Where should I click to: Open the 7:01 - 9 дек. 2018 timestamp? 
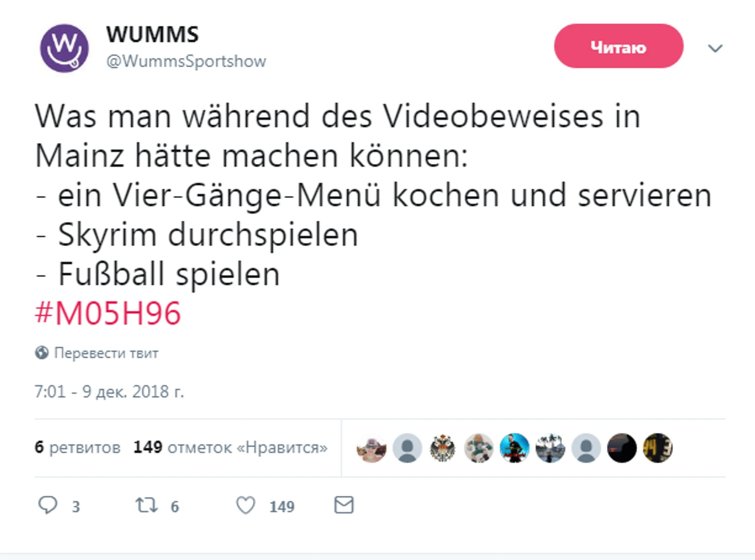(x=109, y=391)
